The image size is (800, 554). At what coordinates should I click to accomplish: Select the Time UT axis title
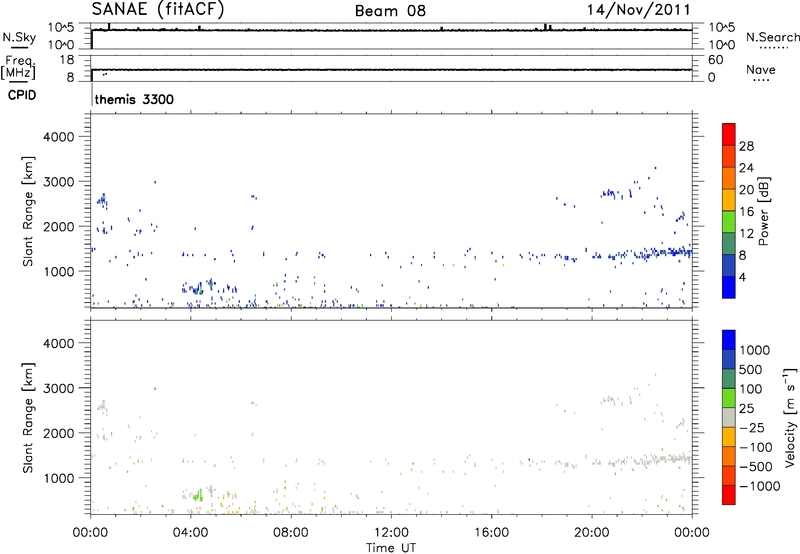[391, 548]
